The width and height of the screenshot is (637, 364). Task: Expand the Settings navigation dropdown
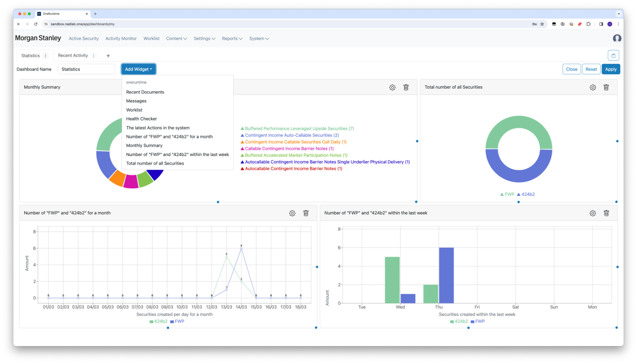click(x=204, y=39)
